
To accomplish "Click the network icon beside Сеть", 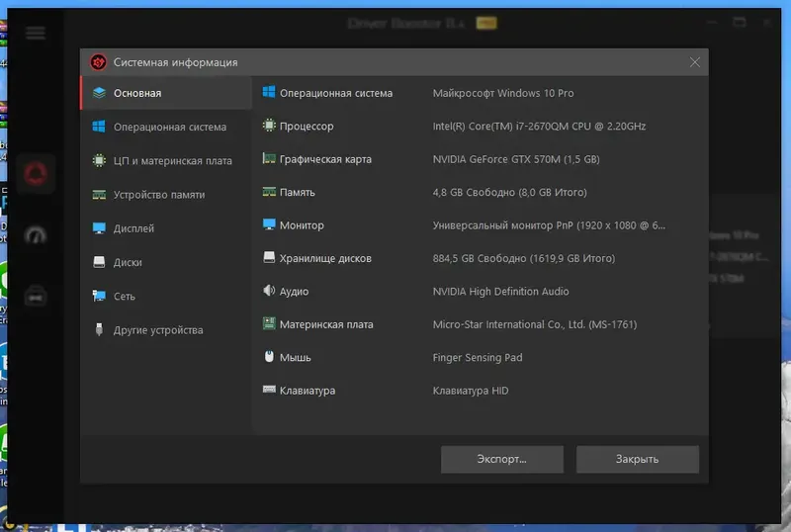I will [99, 296].
